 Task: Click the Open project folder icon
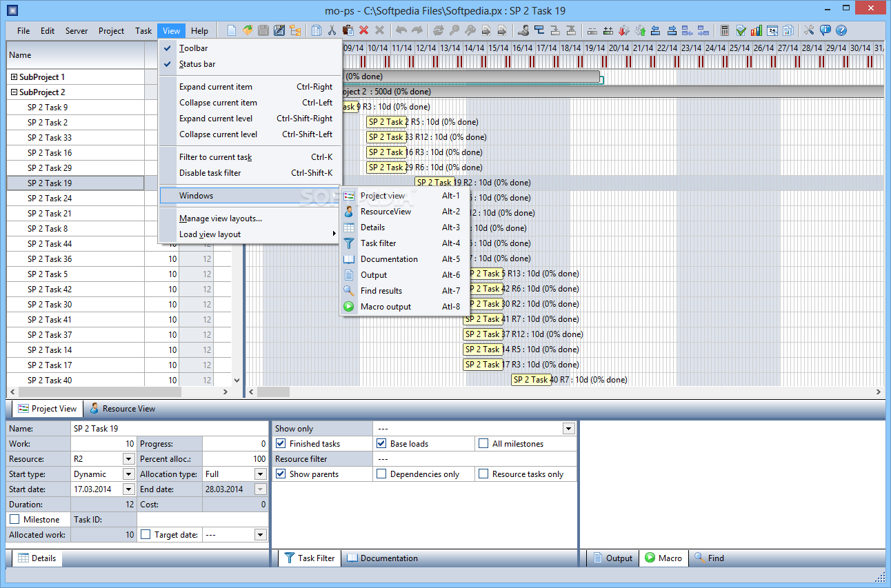[x=248, y=30]
